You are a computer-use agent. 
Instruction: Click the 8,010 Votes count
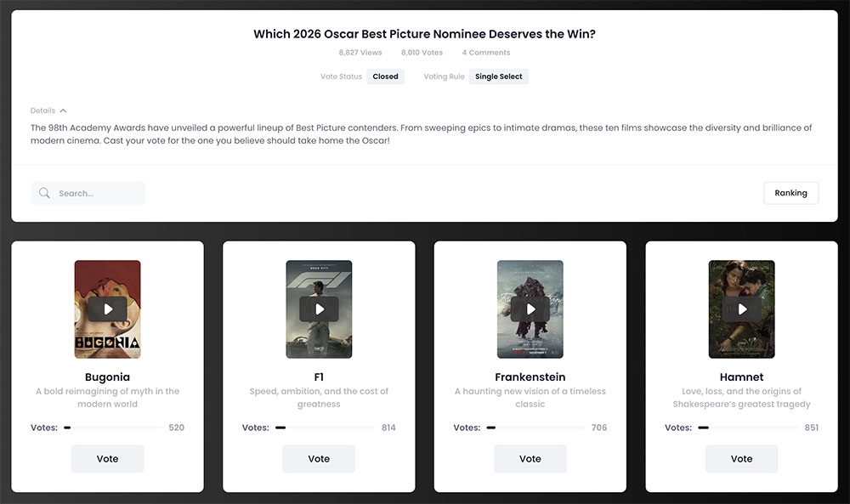[x=422, y=53]
